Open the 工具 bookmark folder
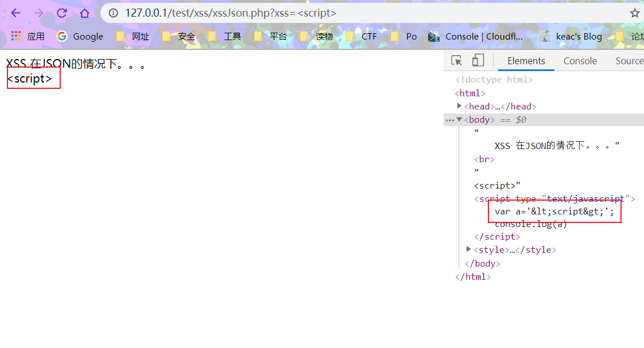This screenshot has height=348, width=644. (224, 37)
